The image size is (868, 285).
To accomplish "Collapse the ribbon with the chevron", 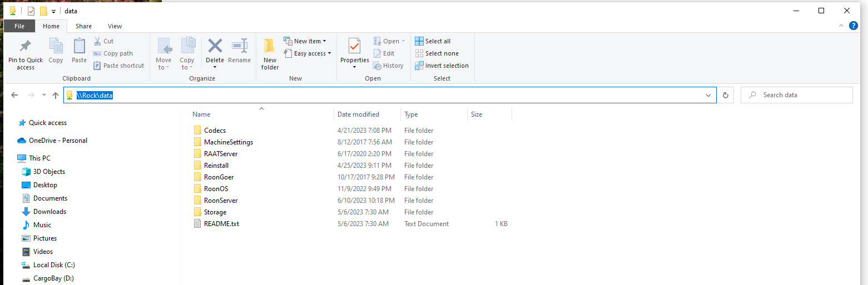I will tap(841, 26).
